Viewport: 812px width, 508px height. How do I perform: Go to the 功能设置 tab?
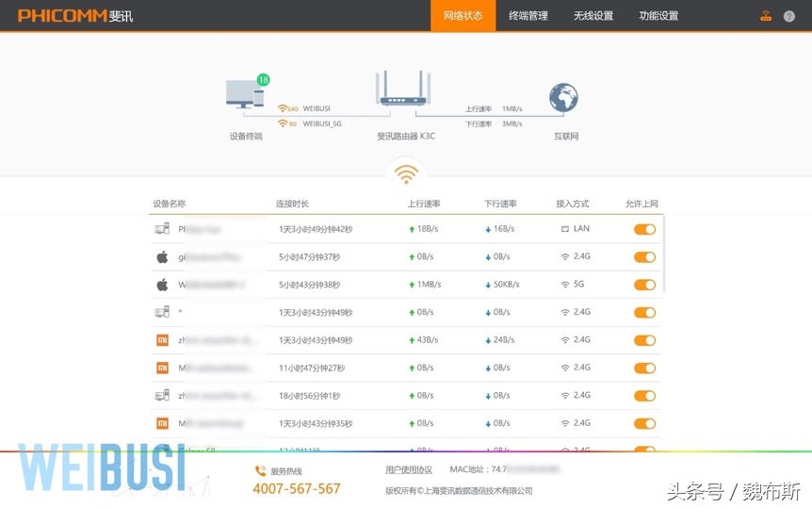658,16
